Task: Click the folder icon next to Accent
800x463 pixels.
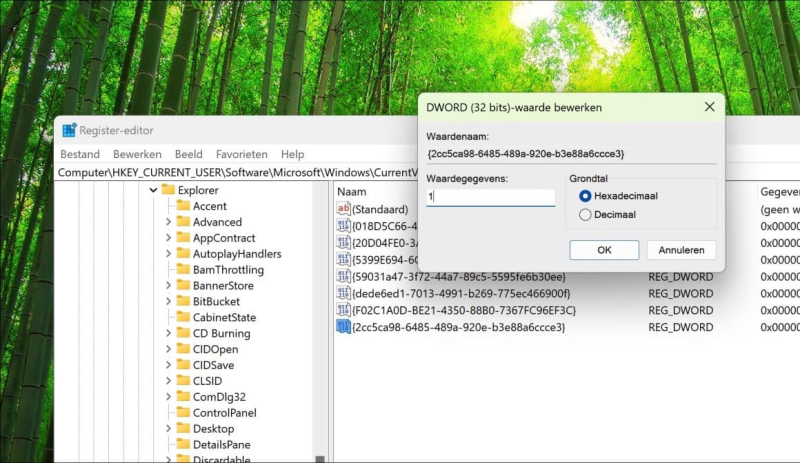Action: tap(183, 206)
